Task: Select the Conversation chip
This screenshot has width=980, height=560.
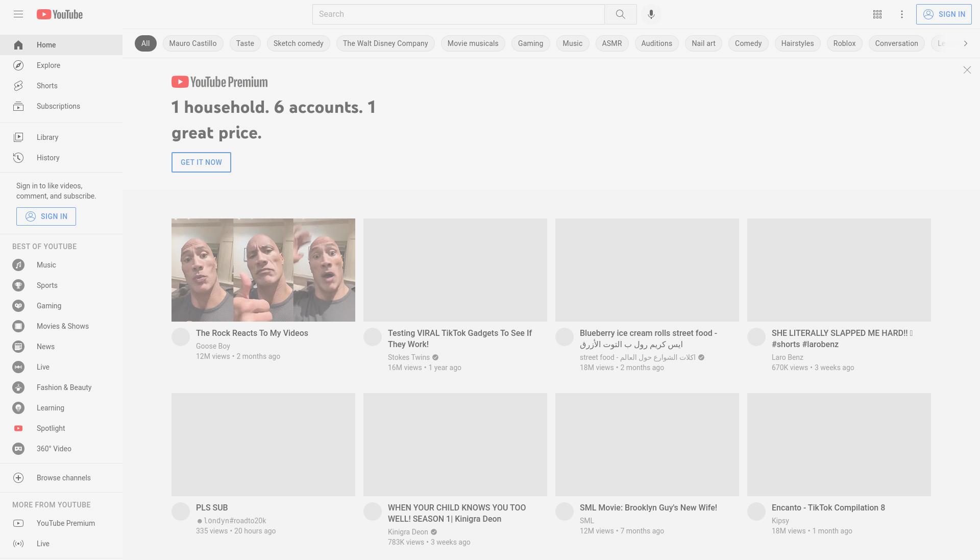Action: point(897,43)
